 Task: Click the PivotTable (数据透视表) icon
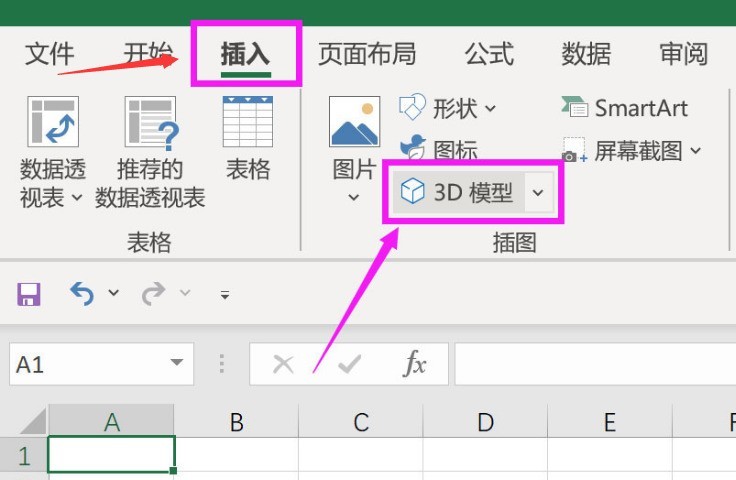[52, 122]
